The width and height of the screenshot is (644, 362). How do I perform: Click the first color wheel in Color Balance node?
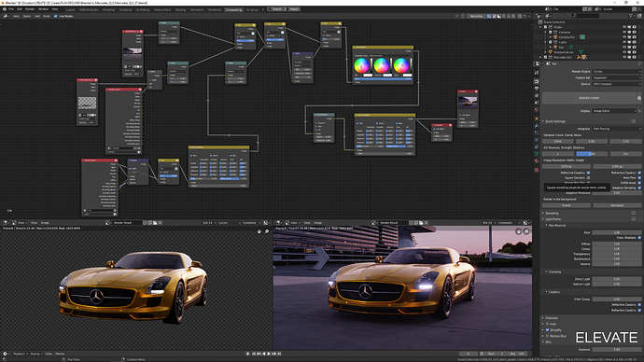click(x=361, y=65)
